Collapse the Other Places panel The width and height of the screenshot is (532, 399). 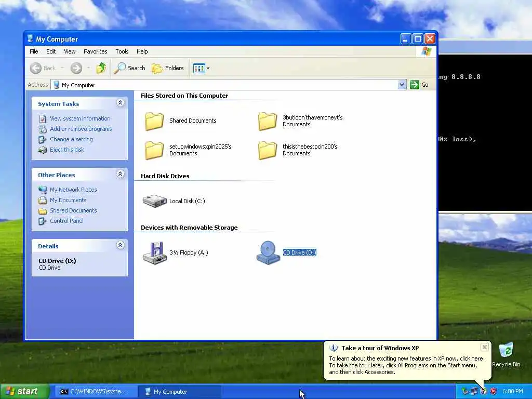click(121, 174)
